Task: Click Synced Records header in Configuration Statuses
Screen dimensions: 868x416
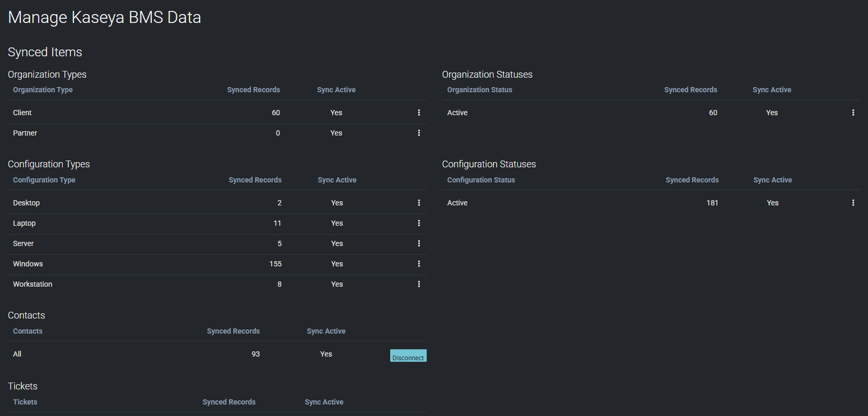Action: (x=692, y=180)
